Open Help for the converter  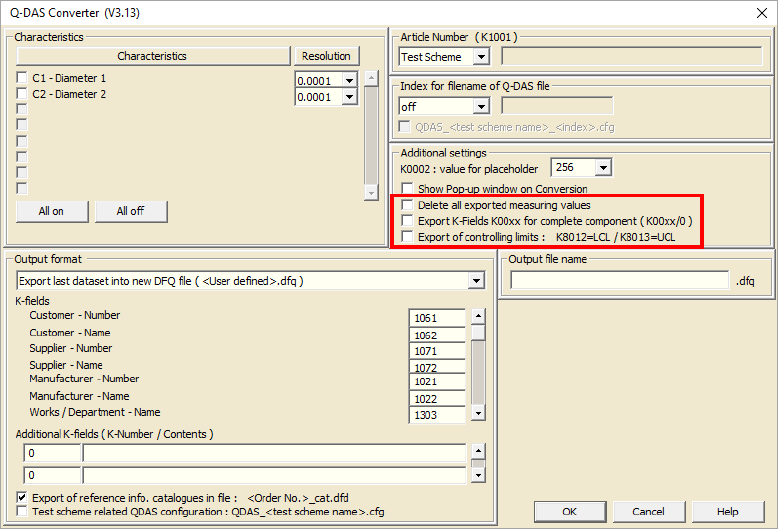click(x=727, y=512)
